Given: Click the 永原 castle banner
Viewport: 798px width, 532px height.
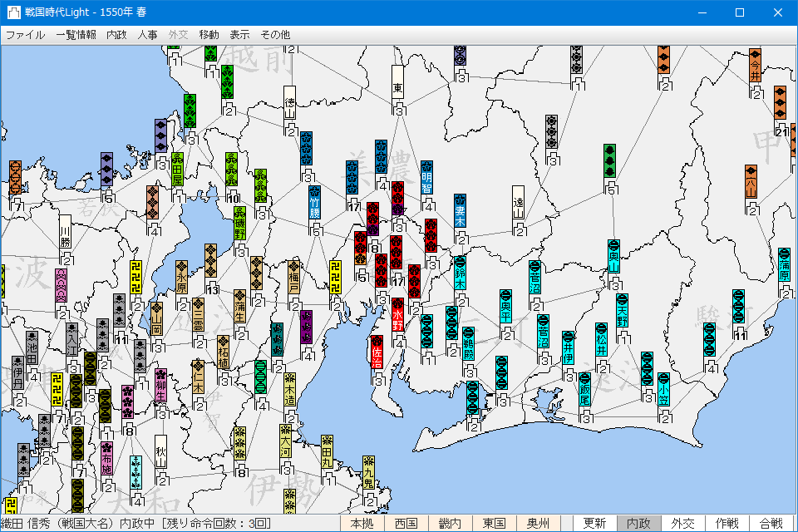Looking at the screenshot, I should click(x=182, y=278).
